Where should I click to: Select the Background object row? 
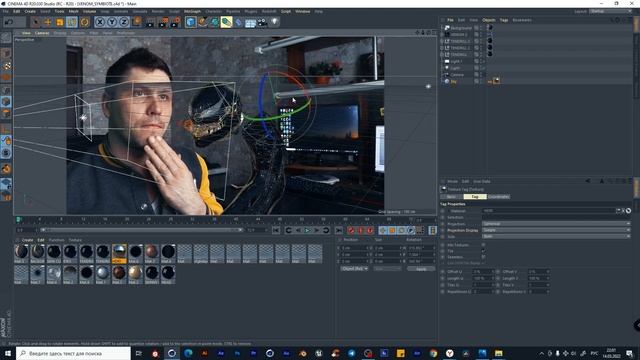(461, 28)
